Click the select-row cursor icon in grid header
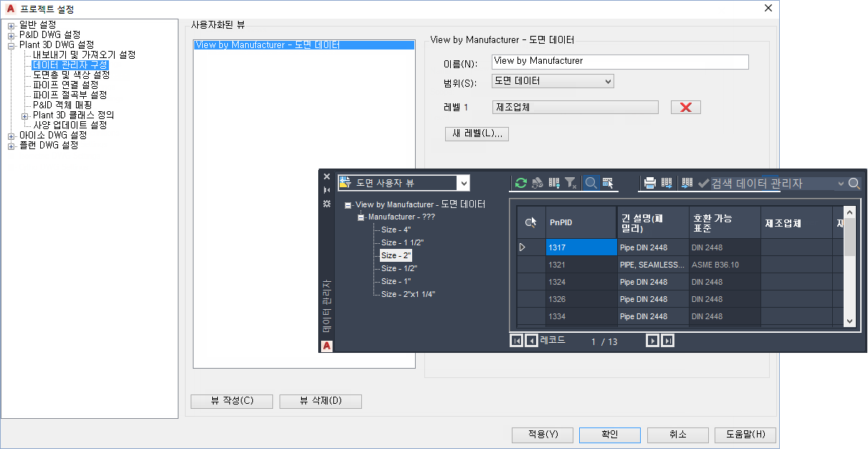 (x=531, y=223)
